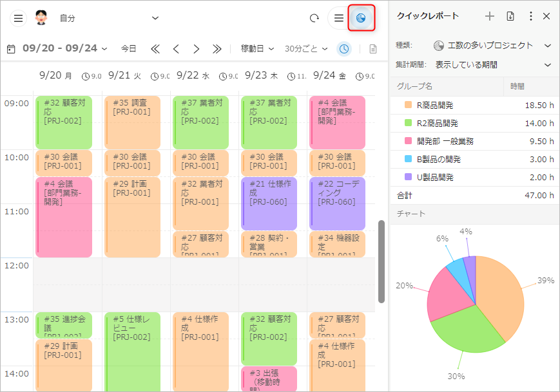Image resolution: width=560 pixels, height=392 pixels.
Task: Add a new quick report with plus icon
Action: pyautogui.click(x=490, y=16)
